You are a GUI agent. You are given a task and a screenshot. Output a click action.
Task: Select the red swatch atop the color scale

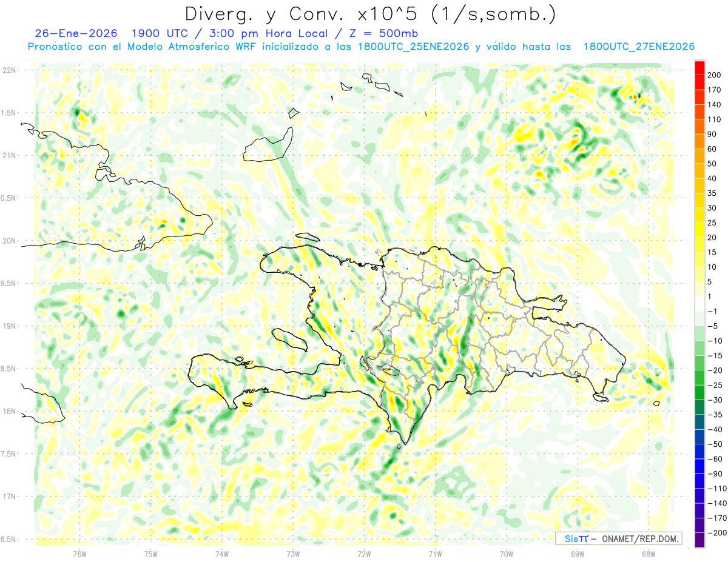pos(699,67)
